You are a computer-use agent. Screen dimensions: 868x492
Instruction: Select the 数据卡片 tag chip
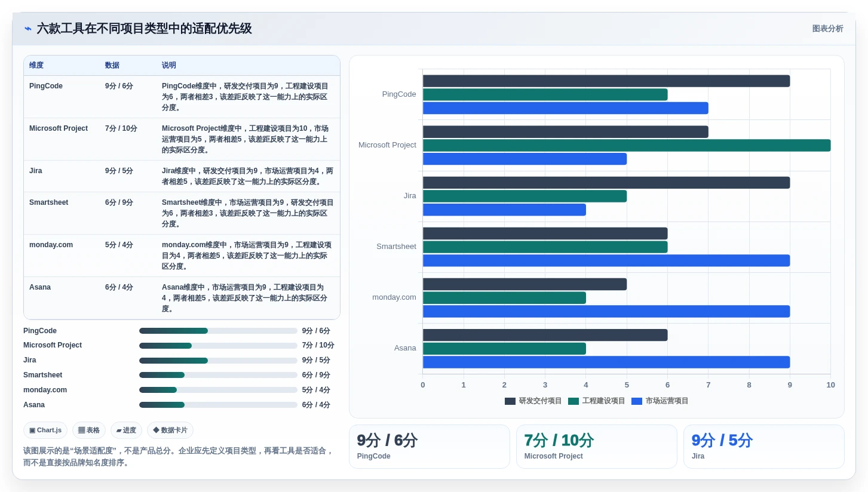(170, 430)
